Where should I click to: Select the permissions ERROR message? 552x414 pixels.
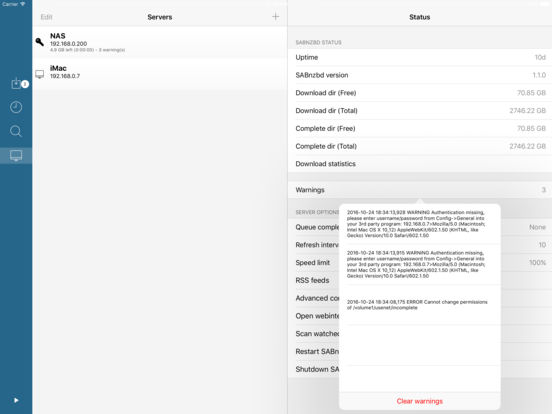pyautogui.click(x=417, y=305)
